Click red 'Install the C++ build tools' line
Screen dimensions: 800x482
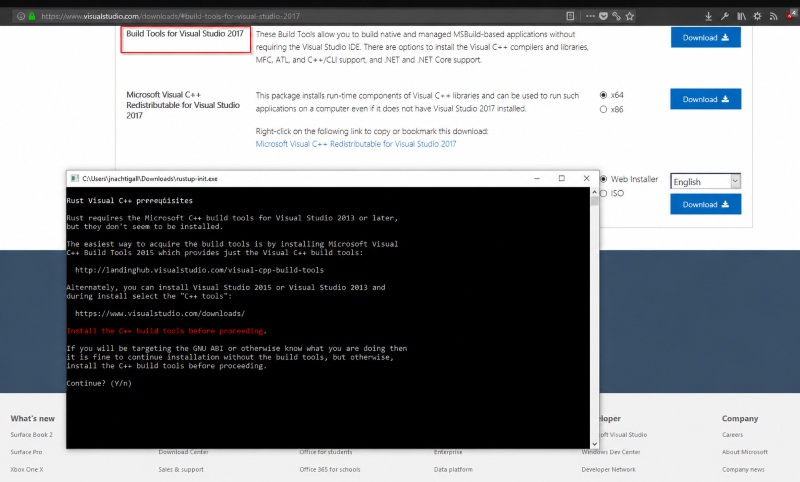point(165,331)
